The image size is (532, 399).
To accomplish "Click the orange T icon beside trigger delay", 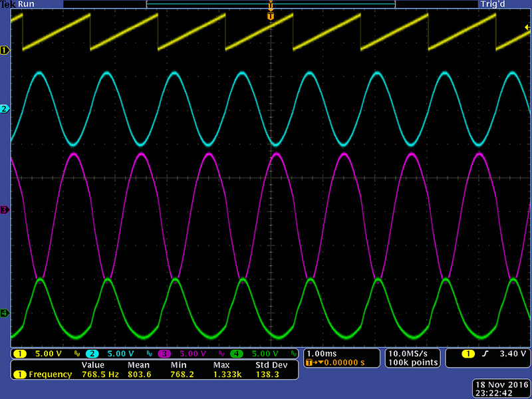I will tap(309, 362).
